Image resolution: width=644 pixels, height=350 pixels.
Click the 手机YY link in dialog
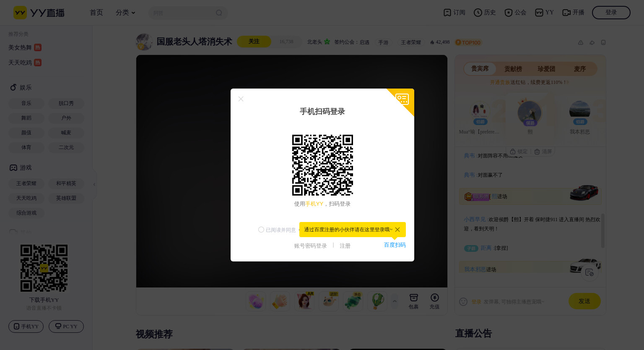pyautogui.click(x=314, y=204)
